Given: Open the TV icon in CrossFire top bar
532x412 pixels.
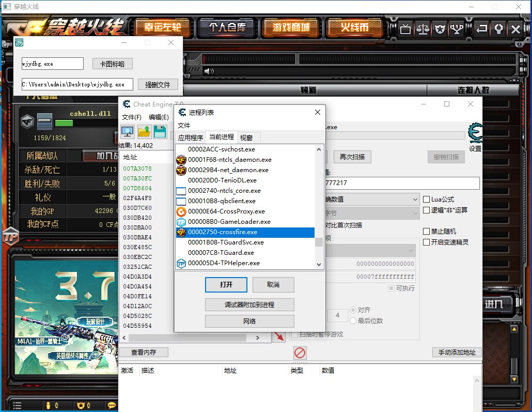Looking at the screenshot, I should tap(405, 29).
